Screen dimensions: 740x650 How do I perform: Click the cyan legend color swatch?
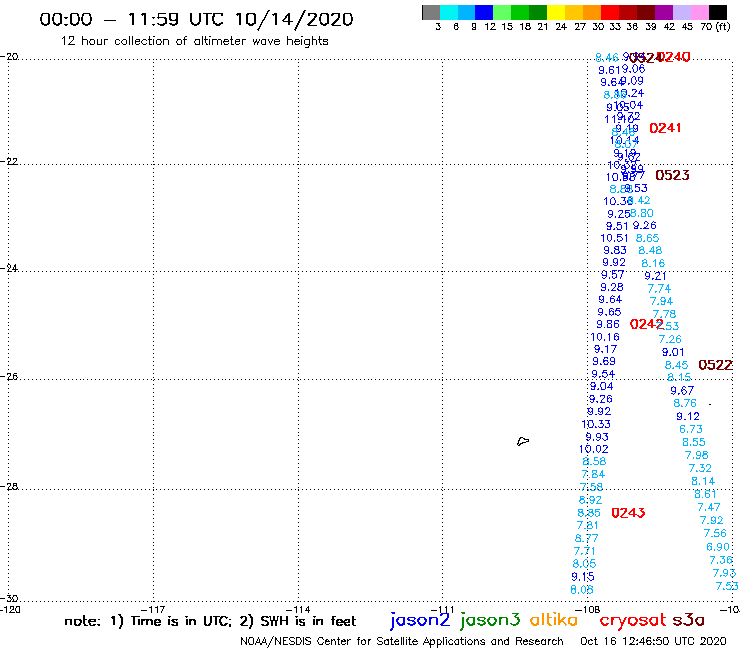tap(449, 12)
